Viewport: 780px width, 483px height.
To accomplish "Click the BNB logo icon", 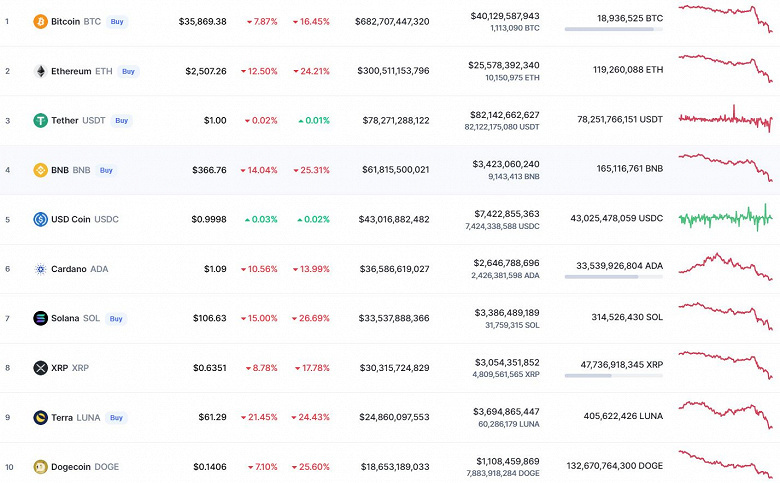I will click(x=40, y=170).
